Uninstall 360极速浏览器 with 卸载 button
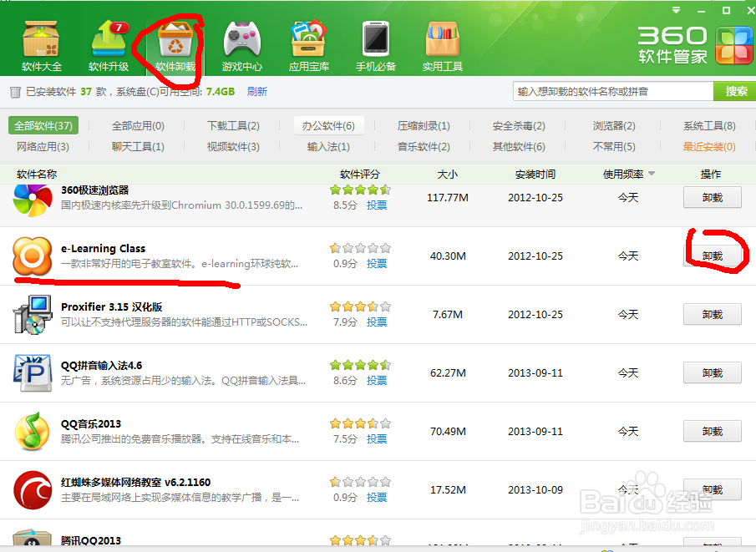 pyautogui.click(x=712, y=198)
